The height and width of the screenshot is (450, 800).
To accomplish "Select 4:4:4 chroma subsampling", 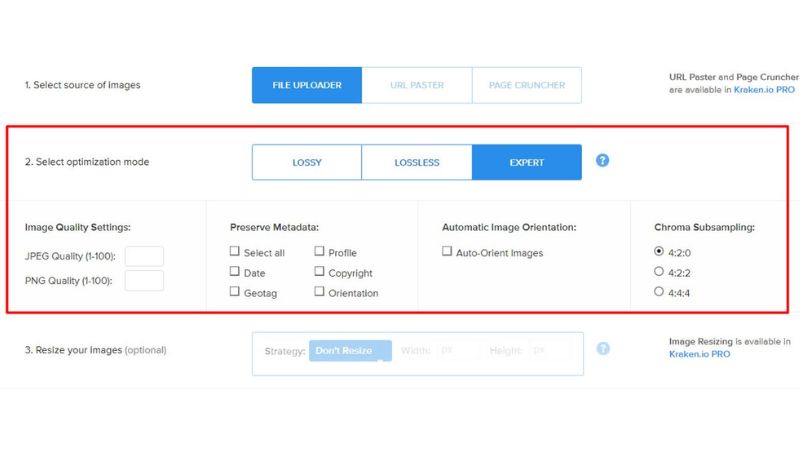I will [659, 291].
